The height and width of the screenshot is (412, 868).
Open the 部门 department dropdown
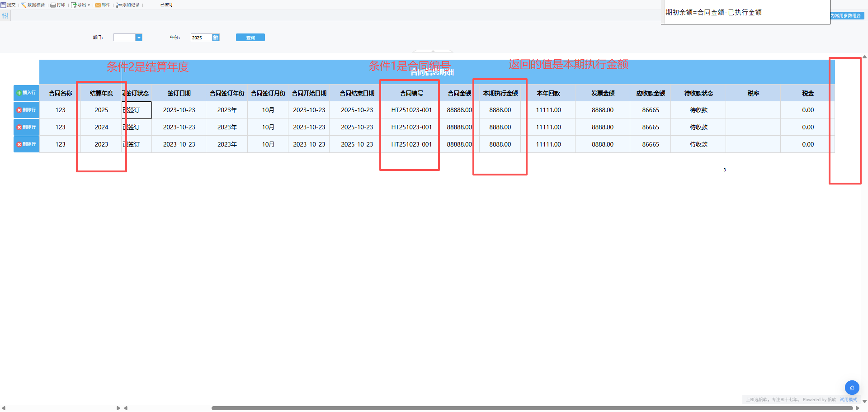(x=139, y=38)
